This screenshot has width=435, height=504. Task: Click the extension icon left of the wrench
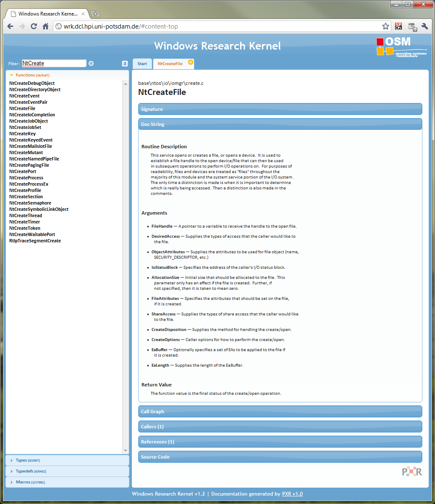(412, 27)
